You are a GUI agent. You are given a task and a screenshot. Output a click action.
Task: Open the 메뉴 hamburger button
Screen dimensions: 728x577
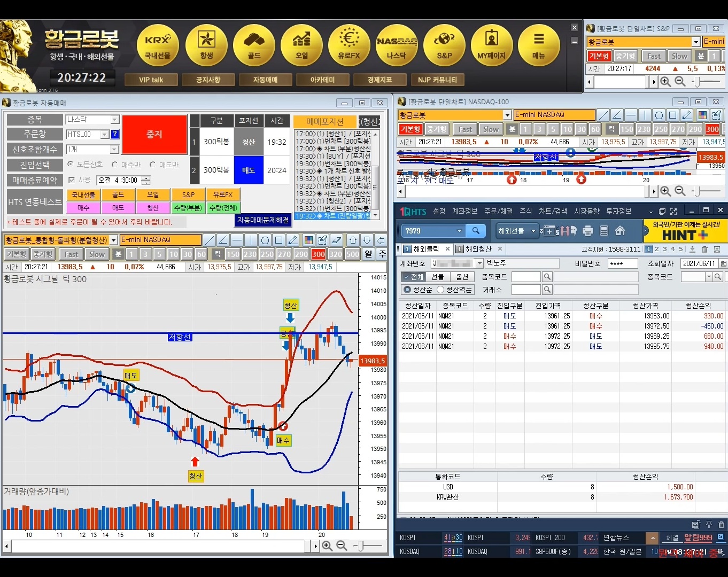[x=539, y=45]
